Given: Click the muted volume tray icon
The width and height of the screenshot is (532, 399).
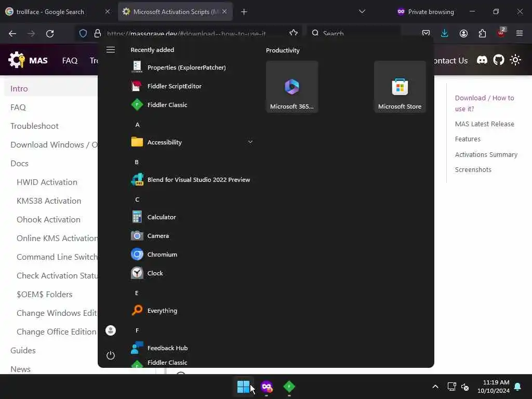Looking at the screenshot, I should (465, 387).
